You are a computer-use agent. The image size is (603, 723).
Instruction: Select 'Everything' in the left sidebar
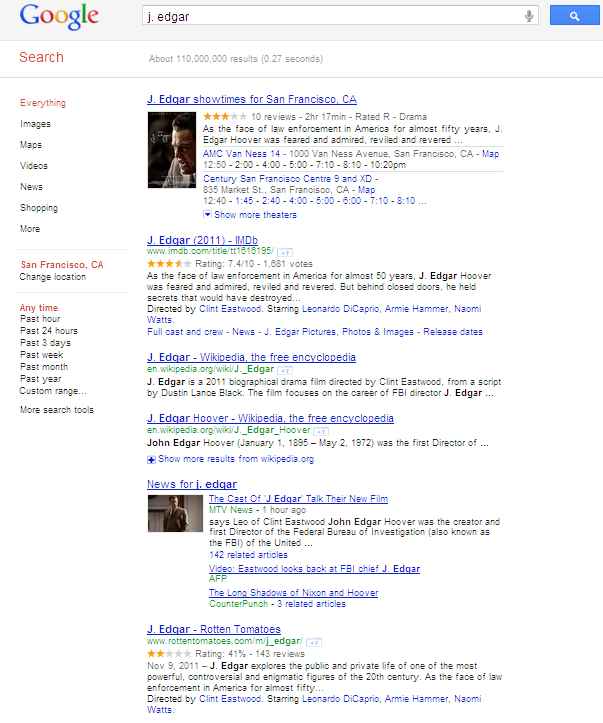click(43, 103)
